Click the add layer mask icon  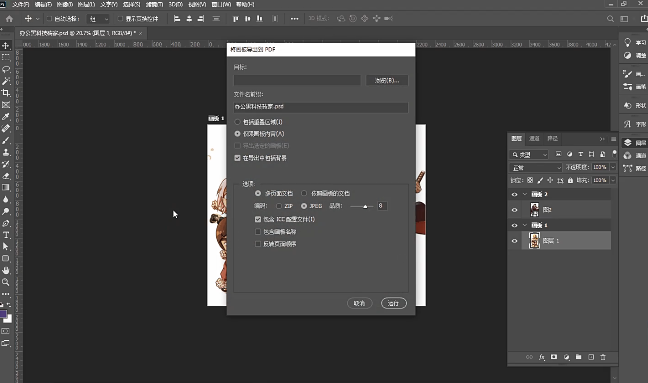(554, 357)
